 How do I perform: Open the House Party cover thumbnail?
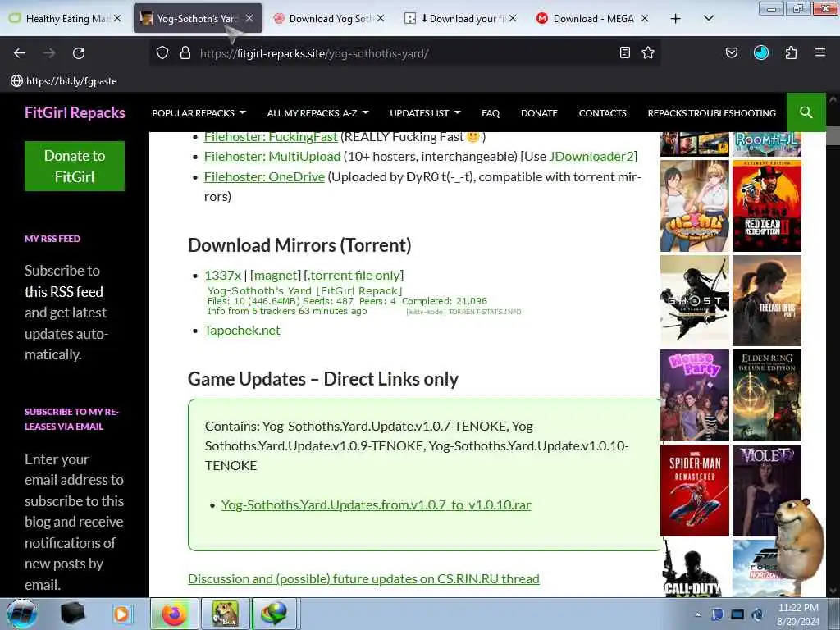click(x=694, y=395)
